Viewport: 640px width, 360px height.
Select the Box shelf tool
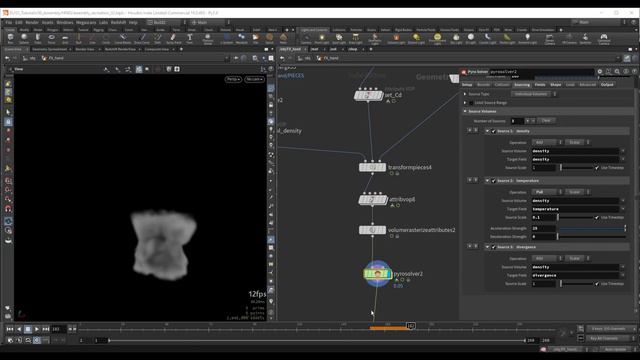point(10,39)
